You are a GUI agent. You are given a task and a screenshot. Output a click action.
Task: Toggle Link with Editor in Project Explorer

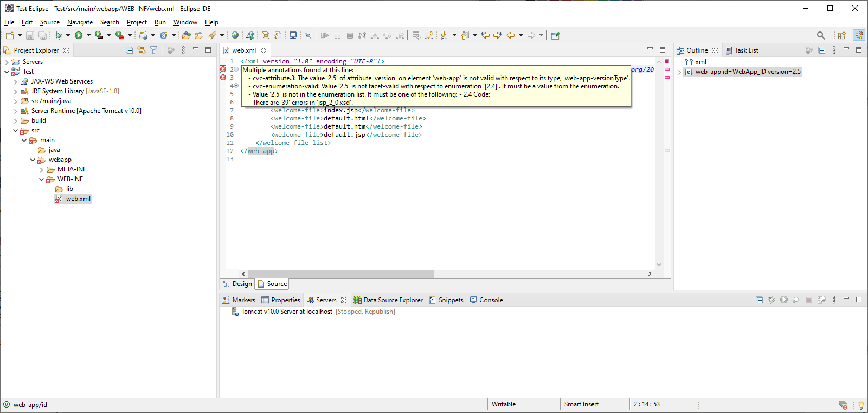tap(142, 50)
